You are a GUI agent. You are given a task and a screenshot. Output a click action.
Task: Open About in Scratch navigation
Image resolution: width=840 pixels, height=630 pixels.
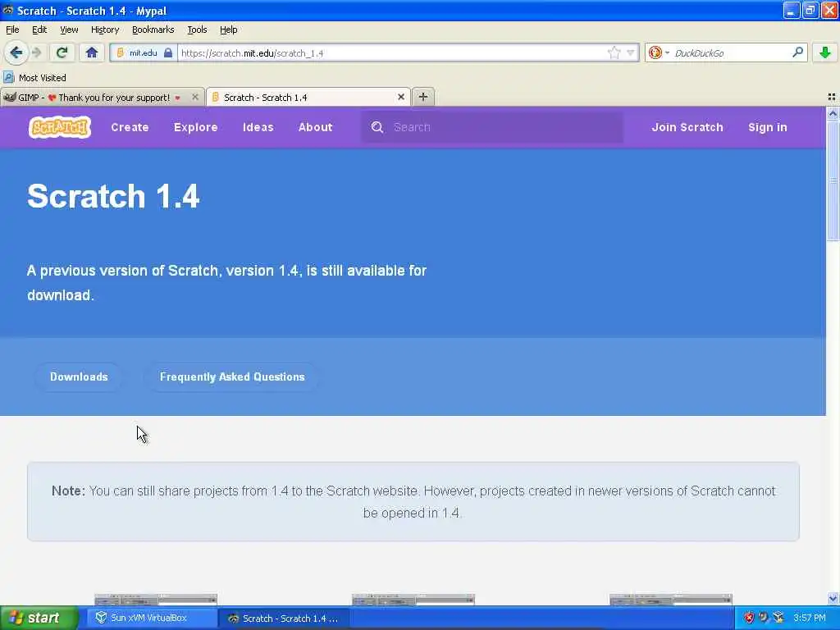click(x=315, y=127)
